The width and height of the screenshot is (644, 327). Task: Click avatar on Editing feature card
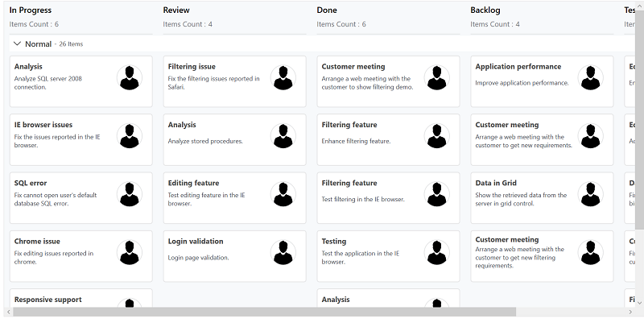pos(283,194)
